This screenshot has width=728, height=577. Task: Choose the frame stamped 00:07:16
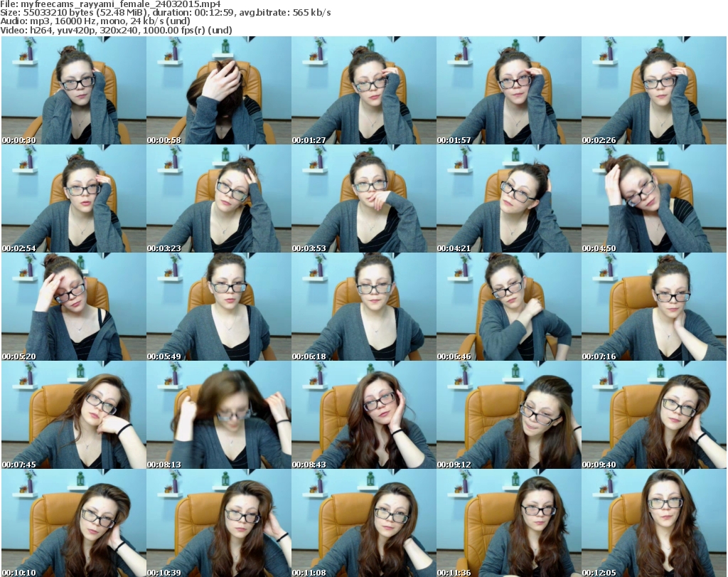coord(654,307)
